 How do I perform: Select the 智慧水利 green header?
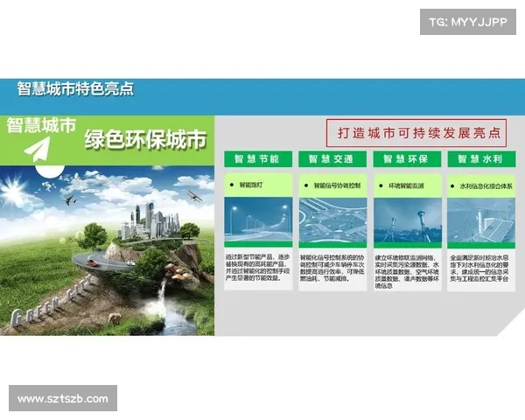(x=481, y=158)
